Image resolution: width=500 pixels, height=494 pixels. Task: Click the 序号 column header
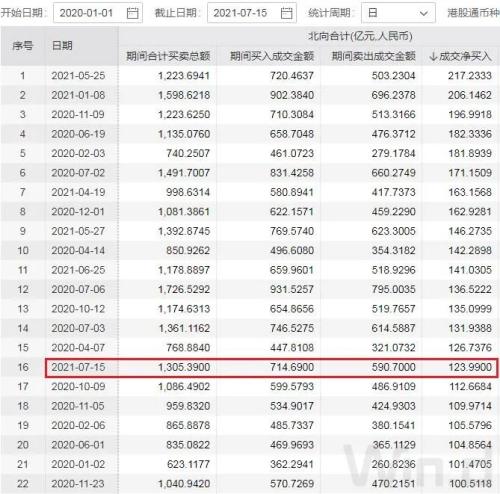pos(23,46)
